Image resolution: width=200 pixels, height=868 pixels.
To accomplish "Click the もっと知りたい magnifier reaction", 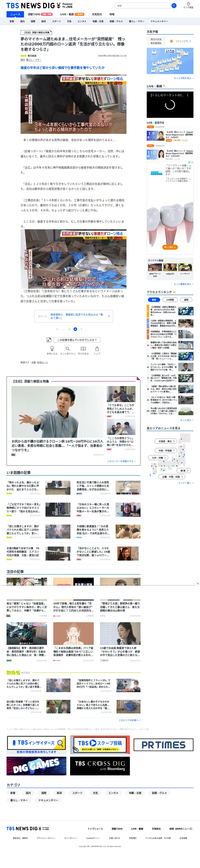I will tap(67, 350).
